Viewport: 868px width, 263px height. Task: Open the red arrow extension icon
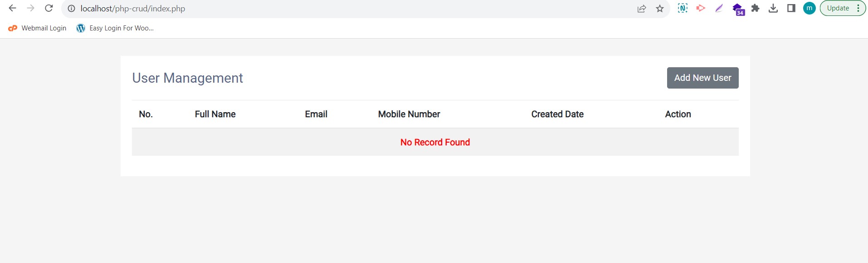(x=701, y=8)
